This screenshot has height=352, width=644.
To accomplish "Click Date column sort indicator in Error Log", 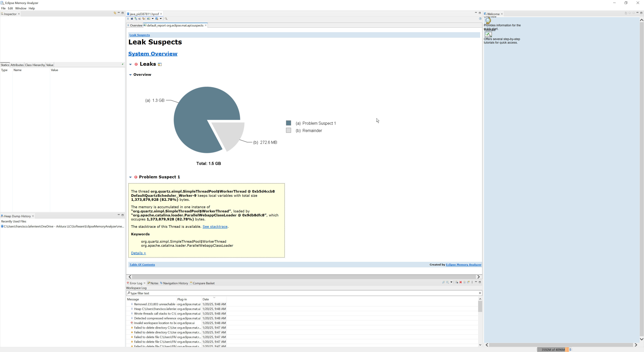I will click(x=214, y=298).
